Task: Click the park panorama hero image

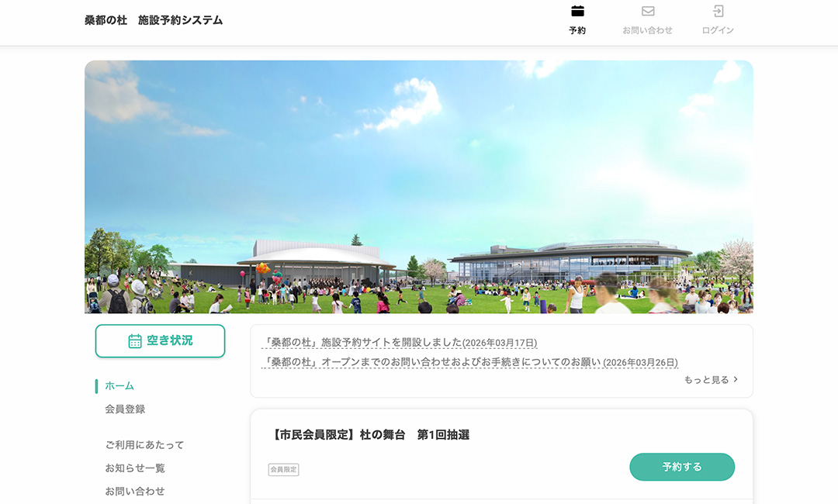Action: tap(418, 187)
